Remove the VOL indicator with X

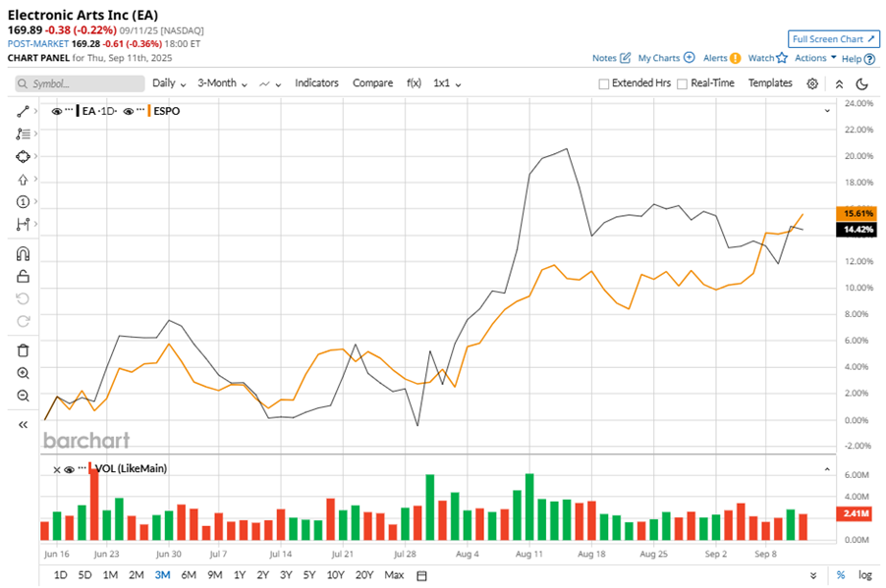click(57, 469)
